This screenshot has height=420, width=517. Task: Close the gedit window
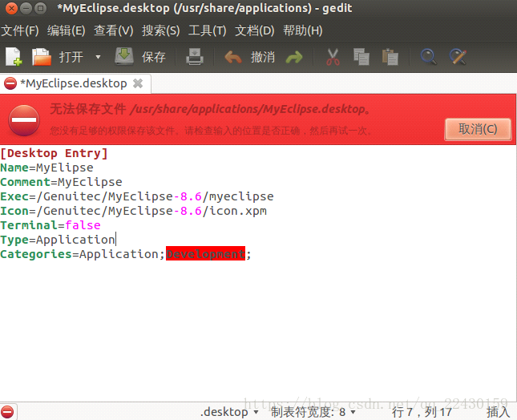pyautogui.click(x=11, y=8)
